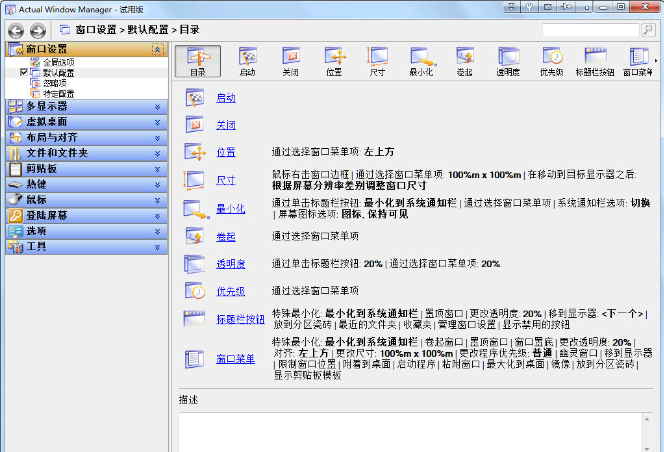Viewport: 664px width, 452px height.
Task: Click the search magnifier icon
Action: click(648, 30)
